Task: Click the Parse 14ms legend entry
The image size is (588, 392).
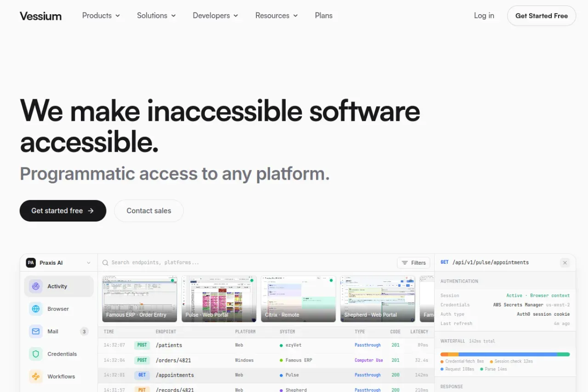Action: [x=493, y=369]
